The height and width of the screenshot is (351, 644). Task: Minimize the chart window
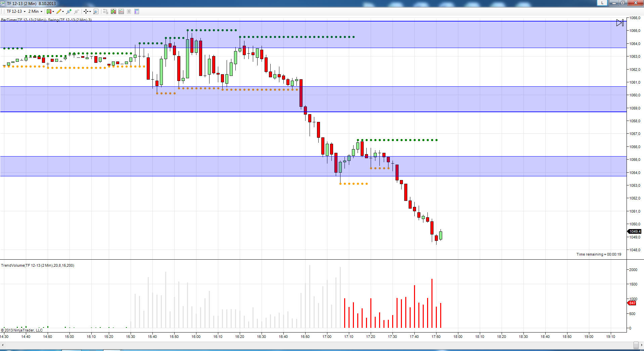(x=613, y=3)
